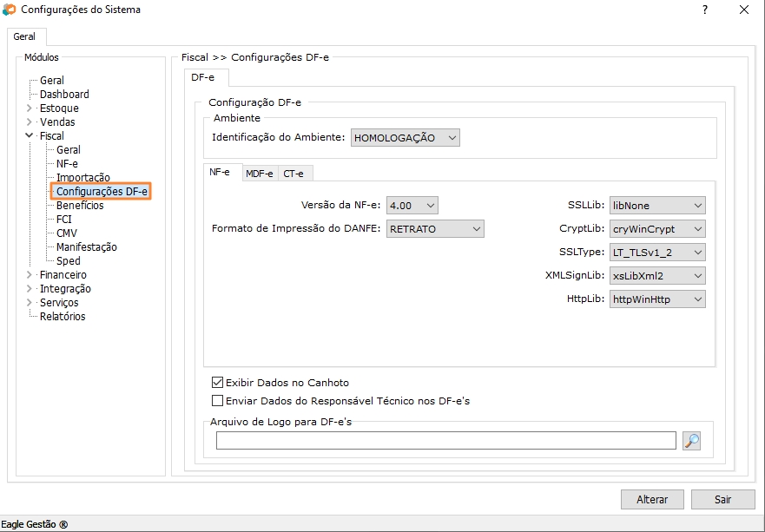Select Geral under Fiscal
The image size is (765, 532).
click(69, 149)
